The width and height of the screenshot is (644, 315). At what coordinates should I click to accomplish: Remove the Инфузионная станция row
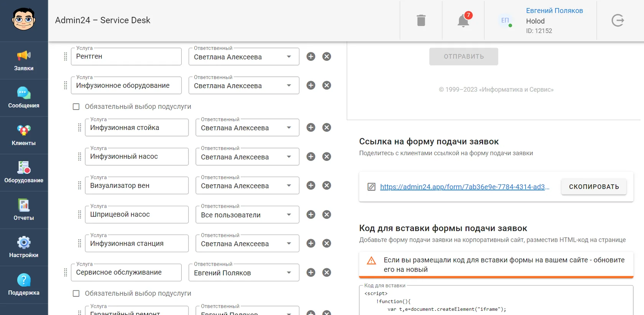pyautogui.click(x=327, y=243)
